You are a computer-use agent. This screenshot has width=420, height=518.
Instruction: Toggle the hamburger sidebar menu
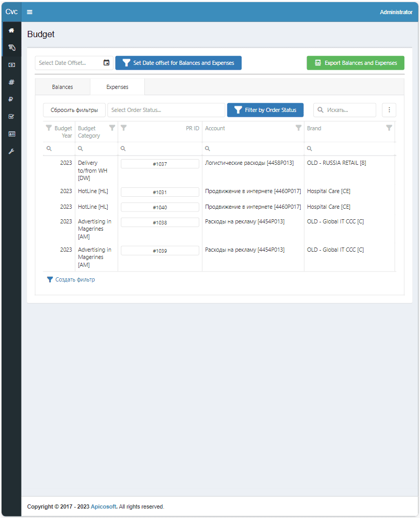tap(30, 12)
